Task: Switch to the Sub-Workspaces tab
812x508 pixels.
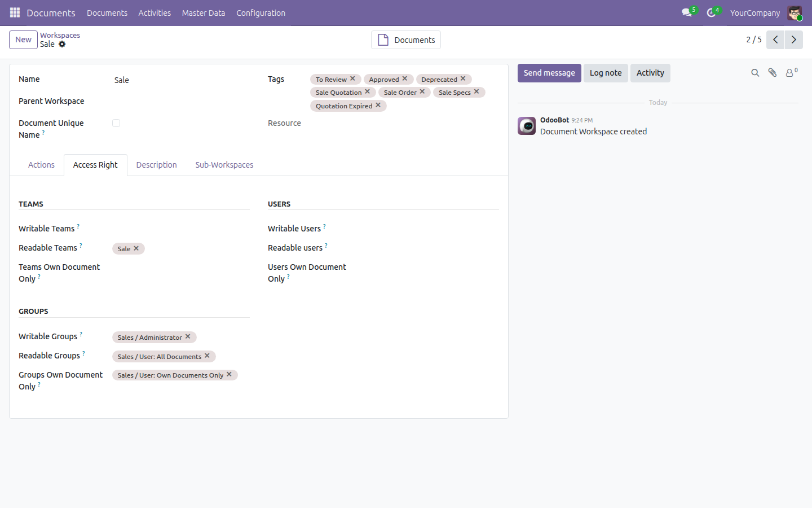Action: tap(224, 165)
